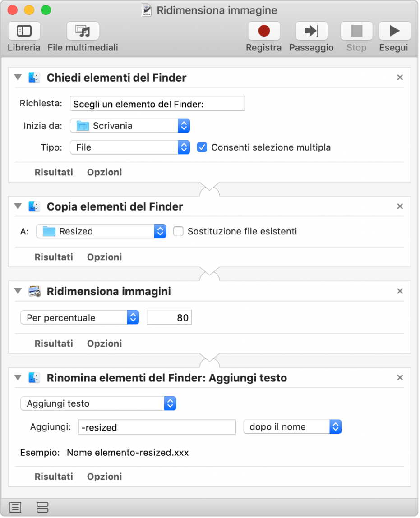420x518 pixels.
Task: Collapse the Chiedi elementi del Finder action
Action: tap(18, 78)
